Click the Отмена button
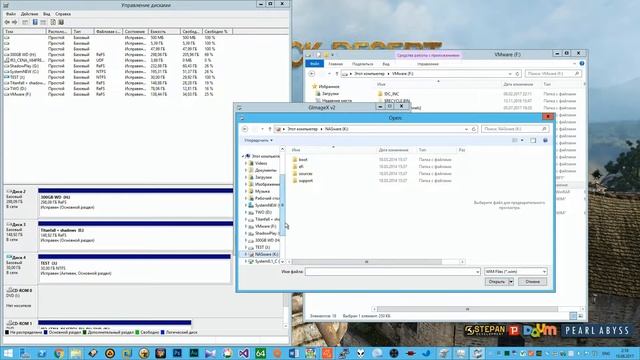640x360 pixels. tap(533, 282)
